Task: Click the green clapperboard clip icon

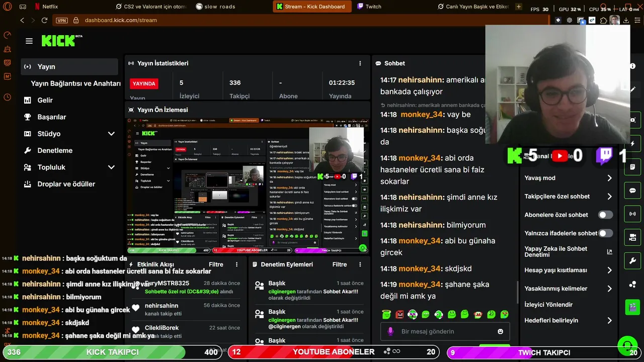Action: tap(632, 307)
